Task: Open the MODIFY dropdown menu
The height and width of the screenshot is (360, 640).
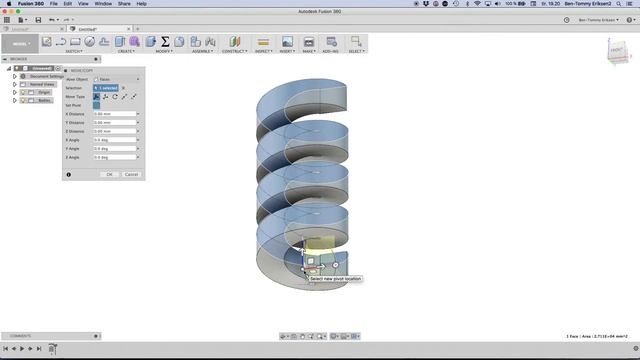Action: 164,51
